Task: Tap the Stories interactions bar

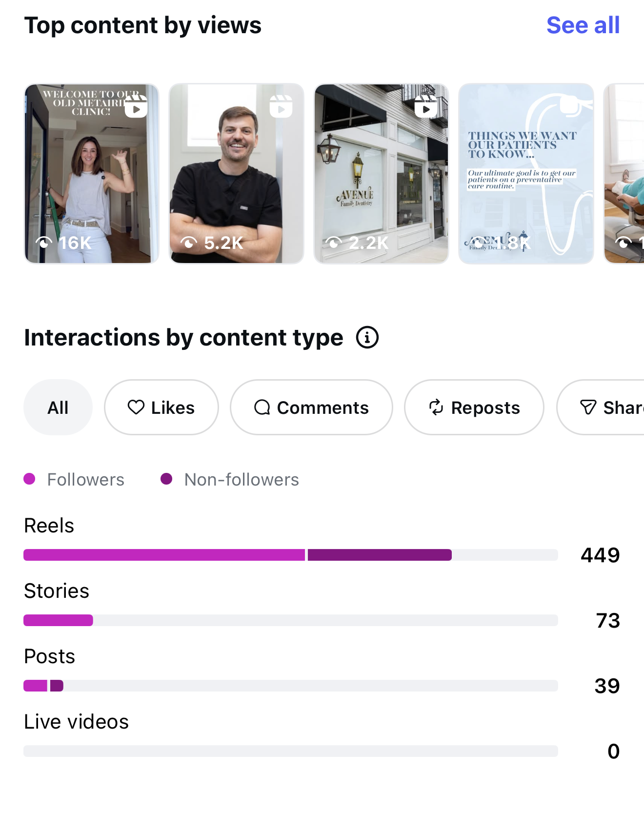Action: tap(291, 620)
